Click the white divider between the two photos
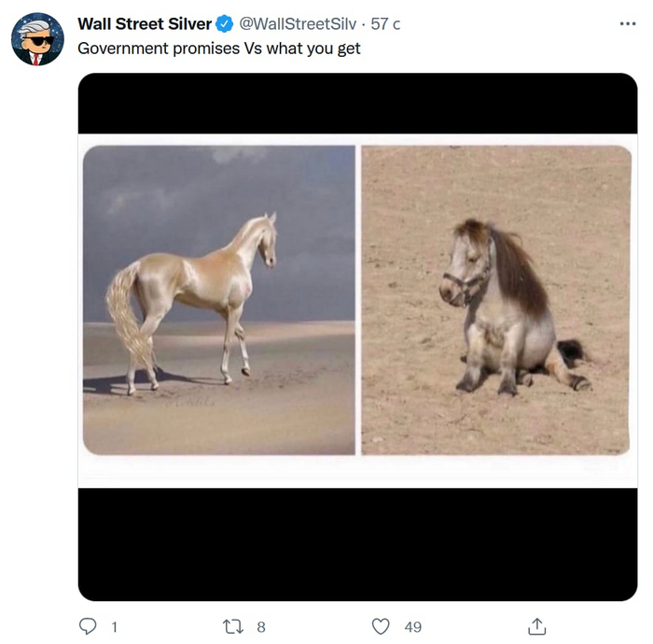The width and height of the screenshot is (653, 644). [x=358, y=299]
